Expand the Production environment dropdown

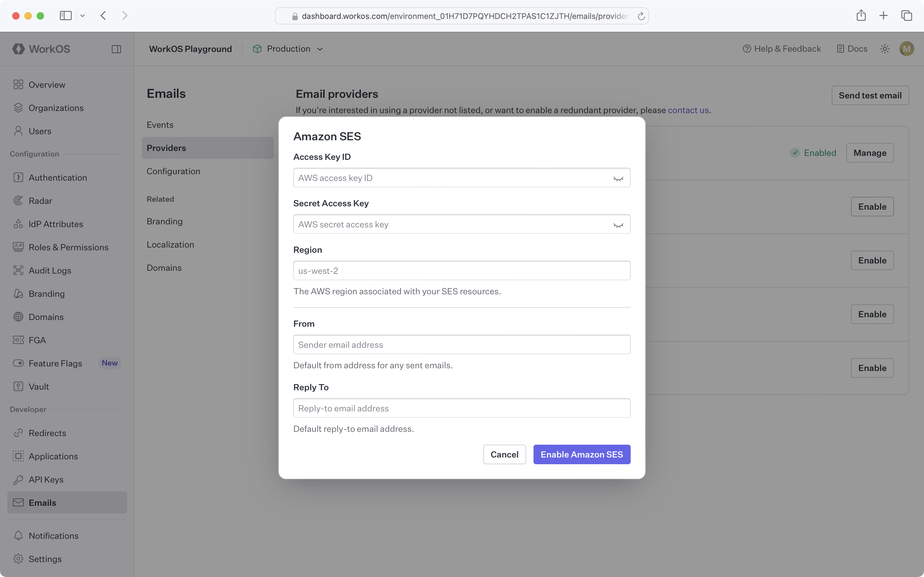pyautogui.click(x=288, y=49)
